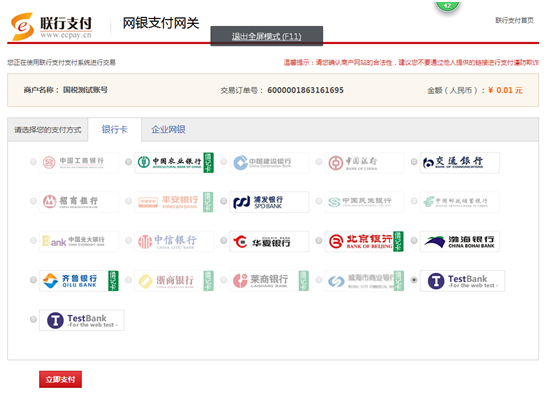Select the radio button next to 招商银行
Image resolution: width=557 pixels, height=417 pixels.
33,201
